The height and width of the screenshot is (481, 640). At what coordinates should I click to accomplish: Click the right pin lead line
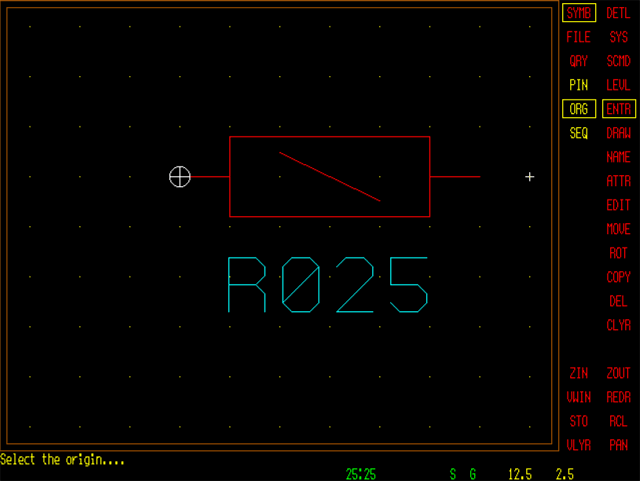[455, 177]
